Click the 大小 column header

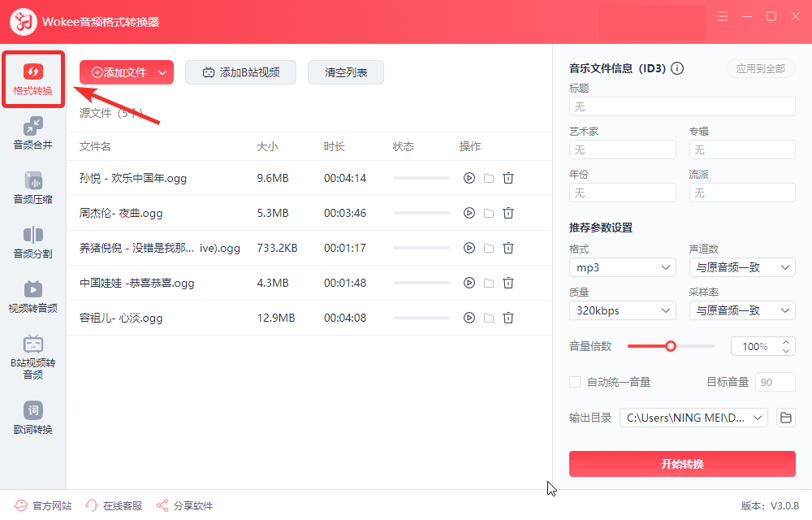click(268, 146)
